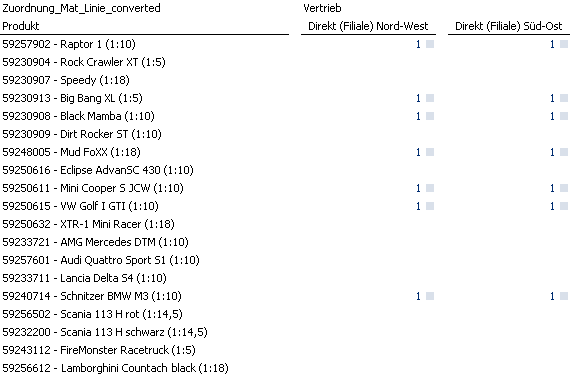Click Direkt (Filiale) Süd-Ost column header
578x378 pixels.
pyautogui.click(x=509, y=26)
